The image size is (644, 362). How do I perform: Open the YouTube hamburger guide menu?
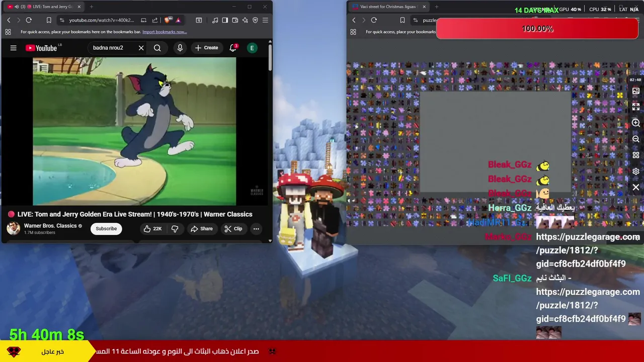point(14,48)
